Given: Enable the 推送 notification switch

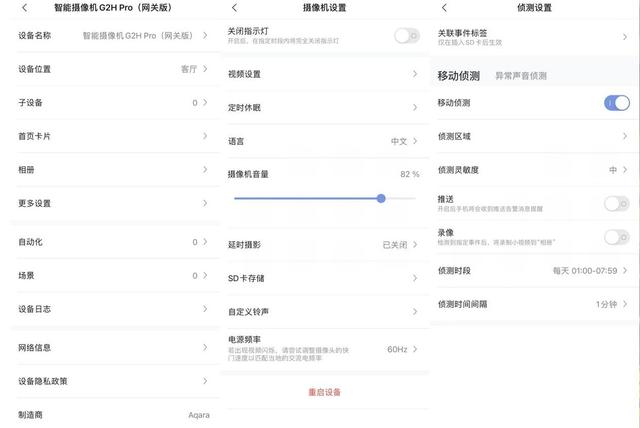Looking at the screenshot, I should pyautogui.click(x=617, y=204).
